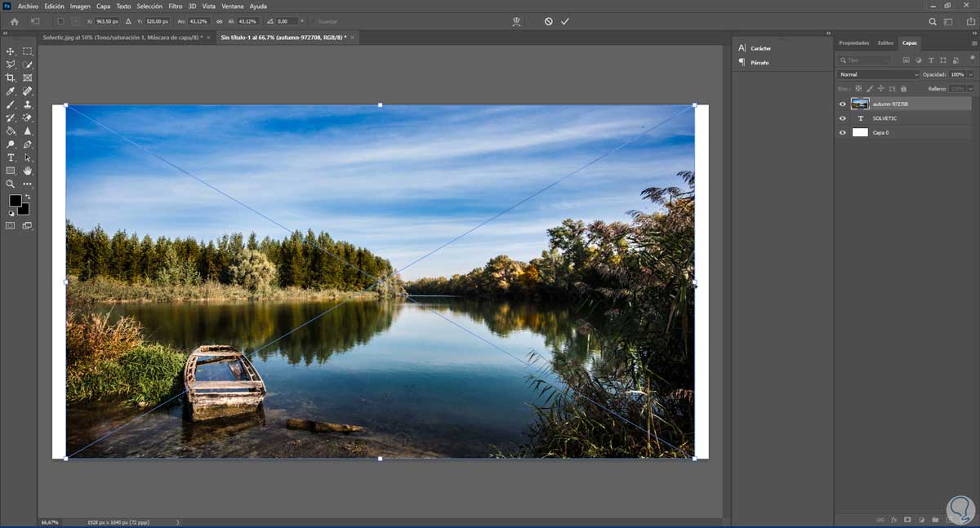Switch to the Estilos panel tab

tap(885, 42)
